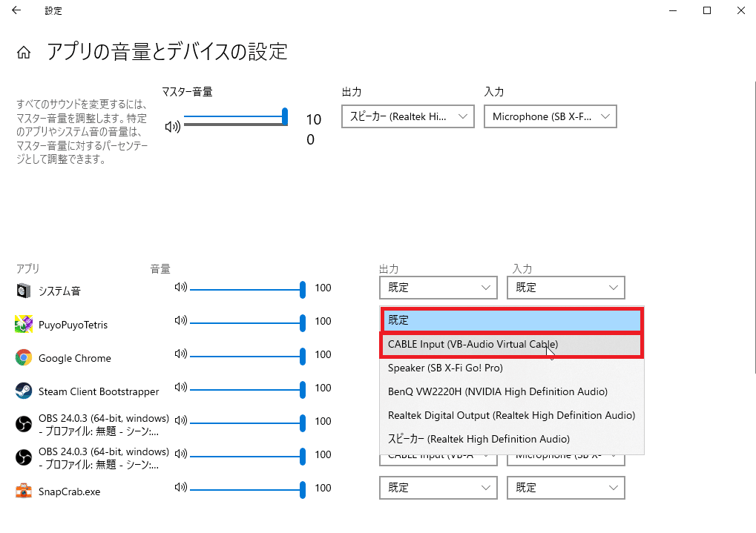Open システム音 input 既定 dropdown
Screen dimensions: 756x533
566,288
